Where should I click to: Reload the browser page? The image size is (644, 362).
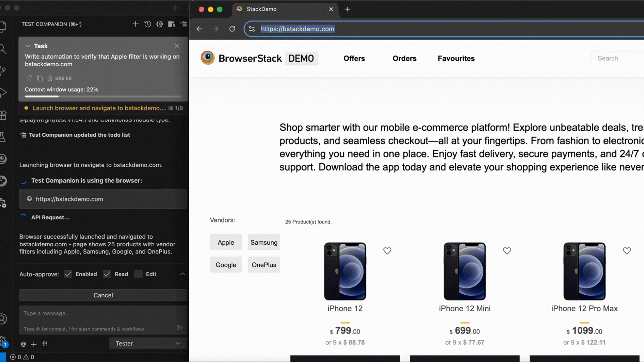(x=232, y=29)
